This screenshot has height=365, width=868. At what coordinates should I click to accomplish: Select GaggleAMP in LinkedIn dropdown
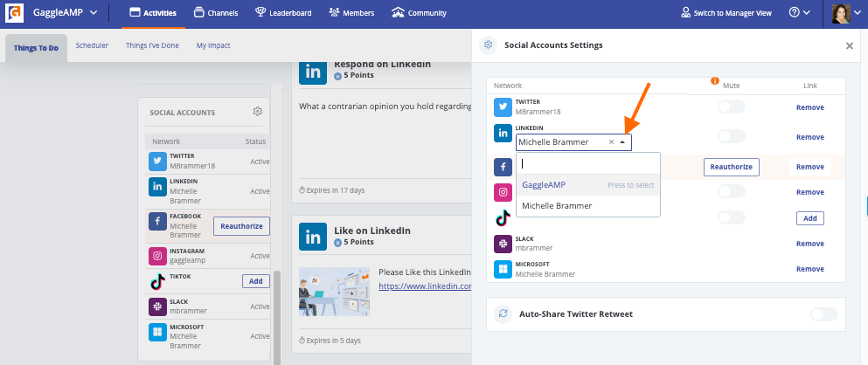(x=588, y=185)
